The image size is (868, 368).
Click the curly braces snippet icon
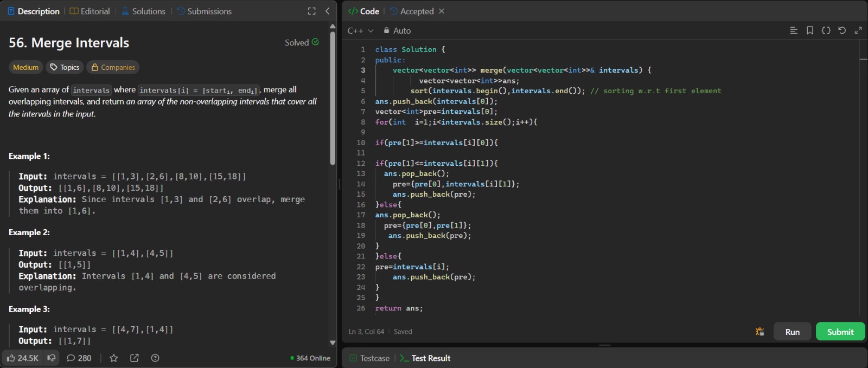[x=826, y=30]
